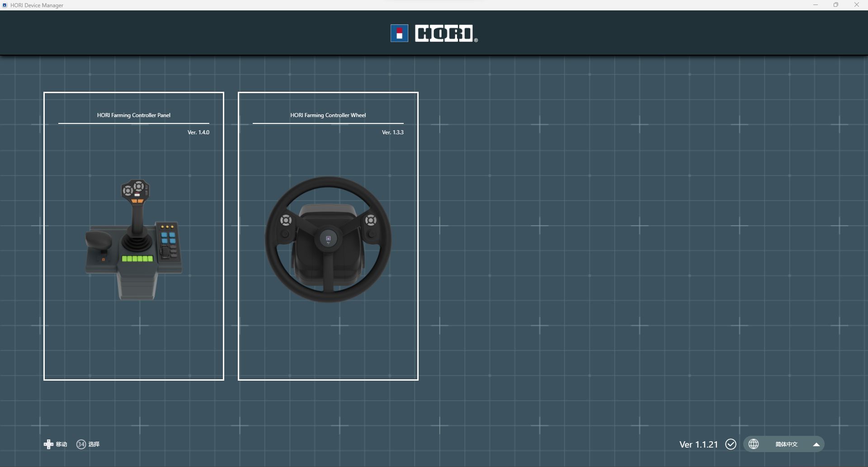Minimize the HORI Device Manager window

point(816,5)
